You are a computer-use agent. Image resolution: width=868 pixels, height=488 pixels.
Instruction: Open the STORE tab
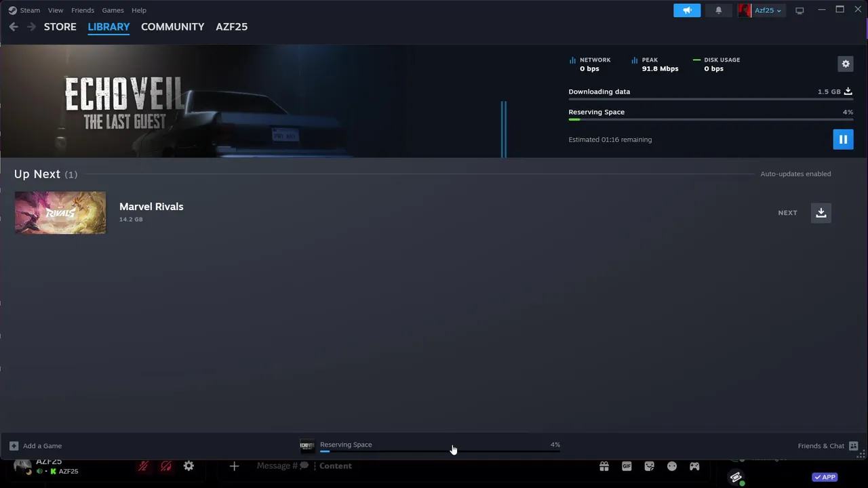click(60, 27)
